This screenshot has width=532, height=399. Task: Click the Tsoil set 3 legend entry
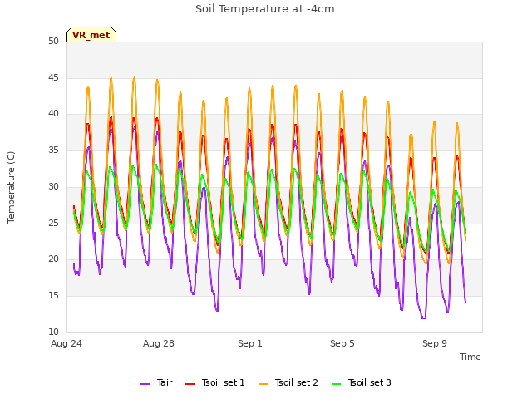[x=362, y=382]
